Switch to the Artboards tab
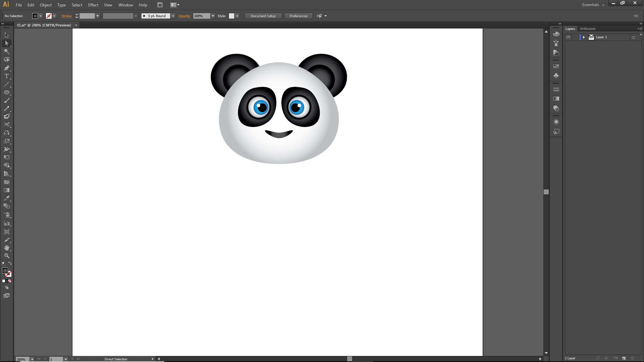The width and height of the screenshot is (644, 362). click(587, 29)
